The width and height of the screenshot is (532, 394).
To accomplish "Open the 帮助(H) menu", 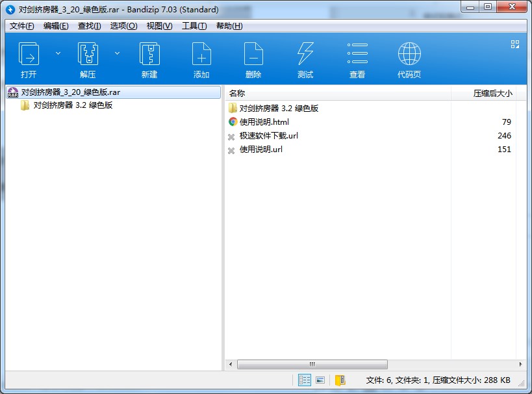I will (229, 26).
